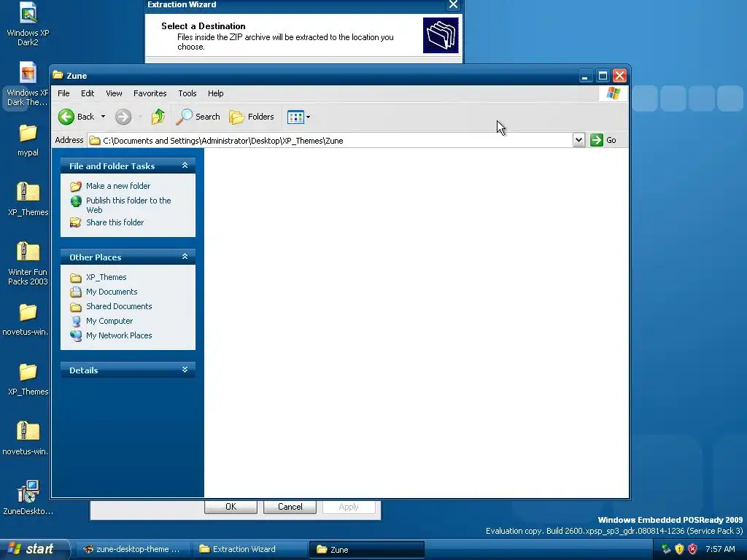Viewport: 747px width, 560px height.
Task: Open the Help menu
Action: pyautogui.click(x=215, y=93)
